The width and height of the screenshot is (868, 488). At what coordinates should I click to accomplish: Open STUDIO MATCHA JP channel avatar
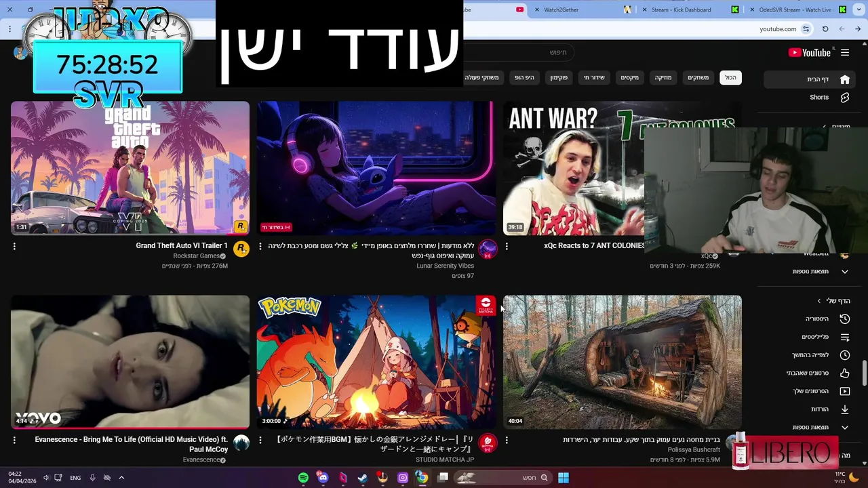tap(487, 443)
